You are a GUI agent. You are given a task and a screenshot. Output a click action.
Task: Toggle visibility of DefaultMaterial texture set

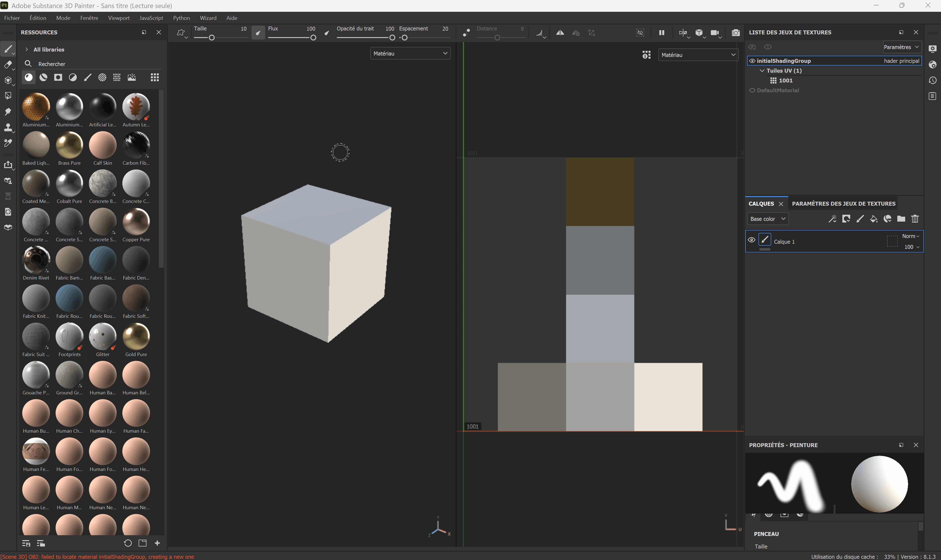pyautogui.click(x=752, y=90)
